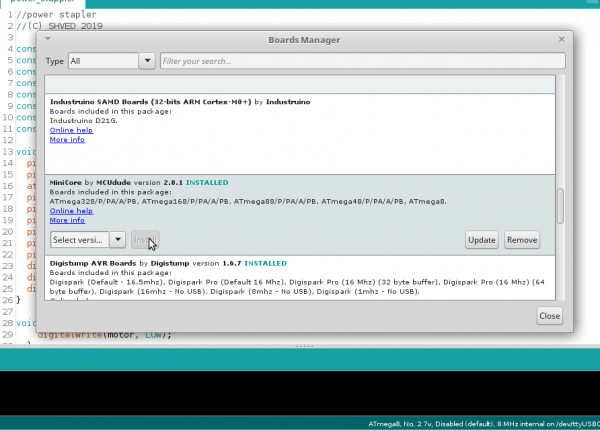Open More info for MiniCore
Screen dimensions: 600x431
[x=67, y=220]
